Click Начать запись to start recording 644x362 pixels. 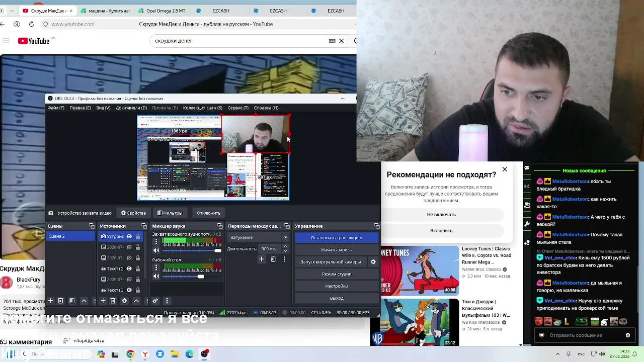pos(337,250)
